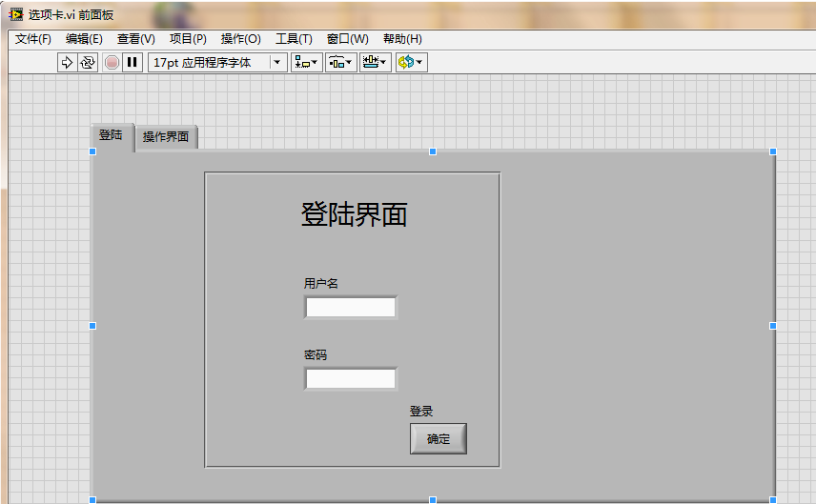Open the Resize Objects dropdown
Viewport: 816px width, 504px height.
376,63
